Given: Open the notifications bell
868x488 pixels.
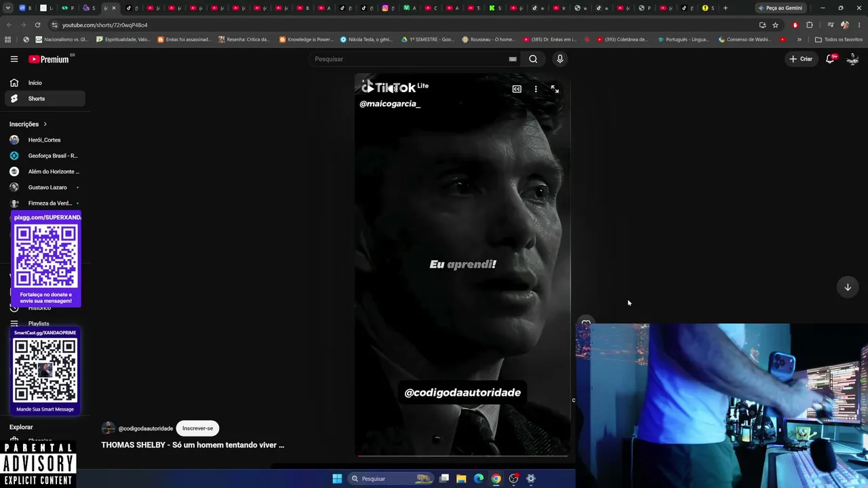Looking at the screenshot, I should point(830,59).
